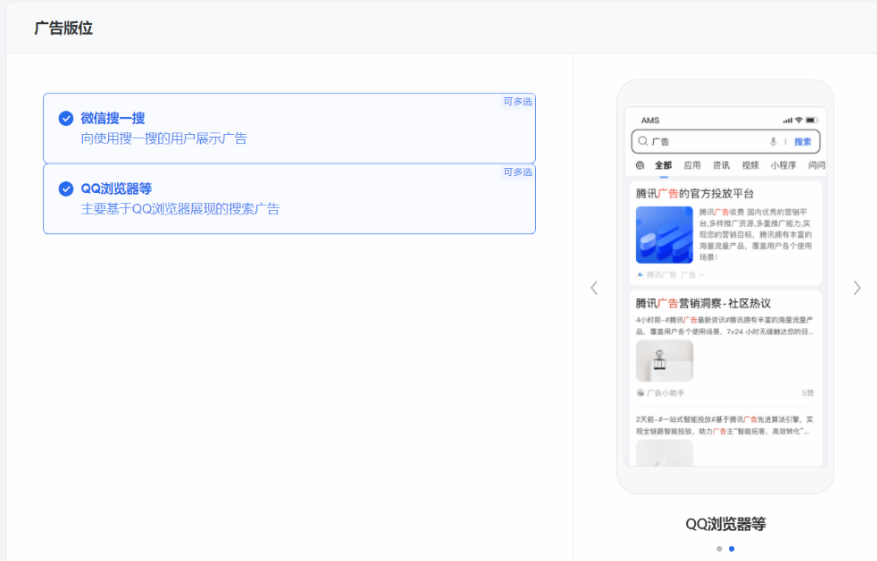Switch to the 应用 tab in preview
The image size is (877, 561).
[x=692, y=165]
